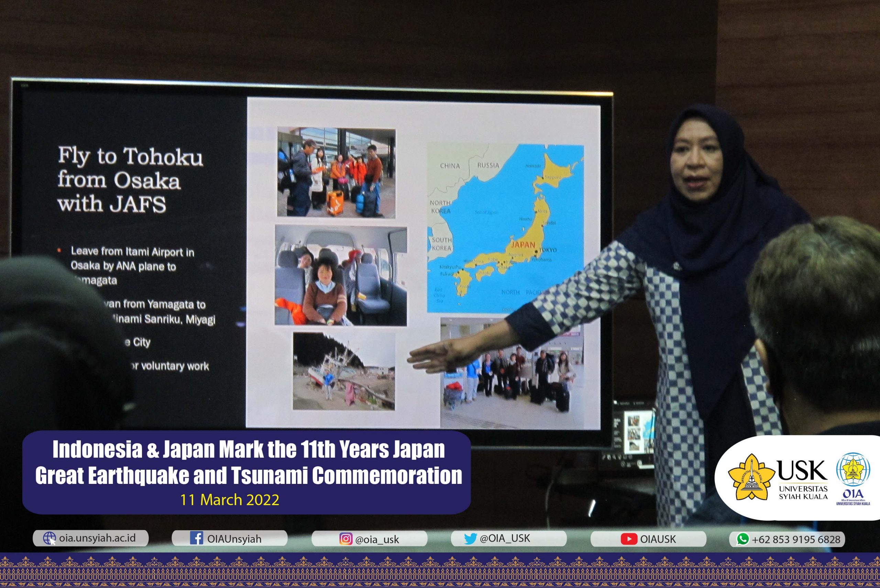Click 'UNIVERSITAS SYIAH KUALA' beside the emblem

[803, 493]
